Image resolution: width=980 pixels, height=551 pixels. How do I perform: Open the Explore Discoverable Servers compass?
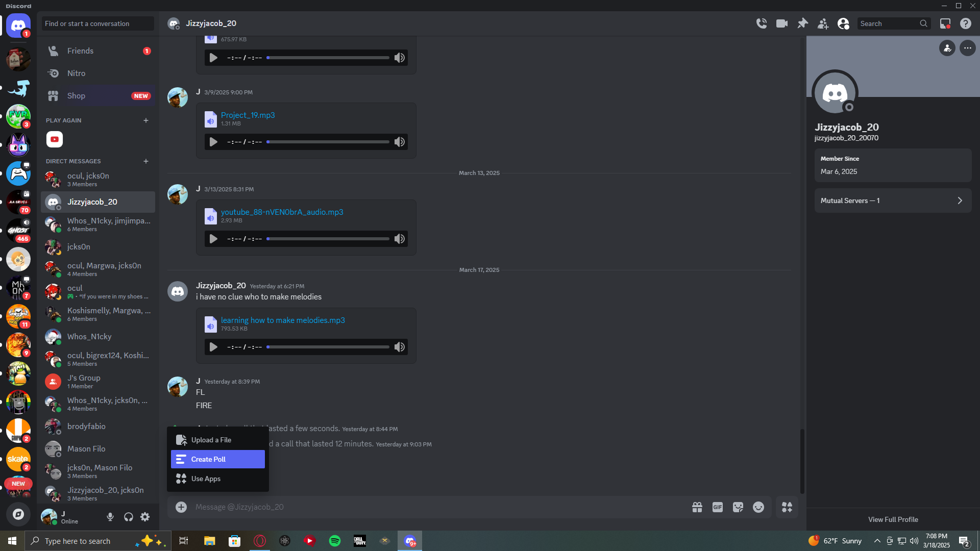click(x=18, y=514)
